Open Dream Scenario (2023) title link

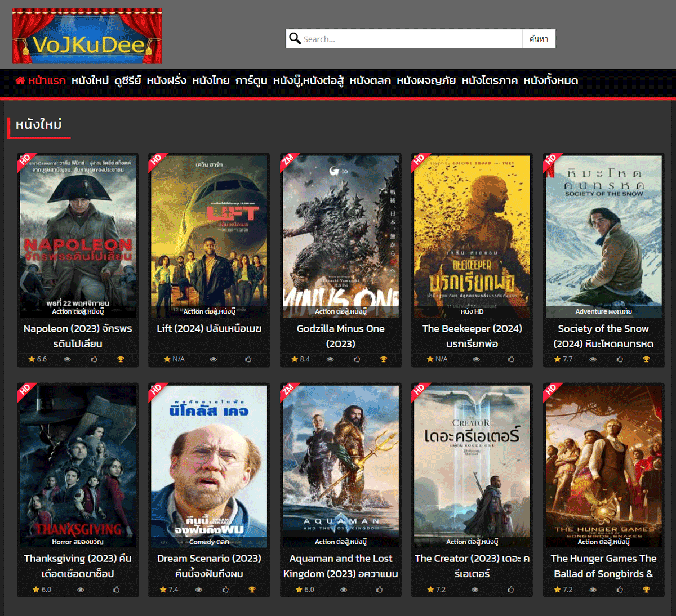(x=209, y=566)
